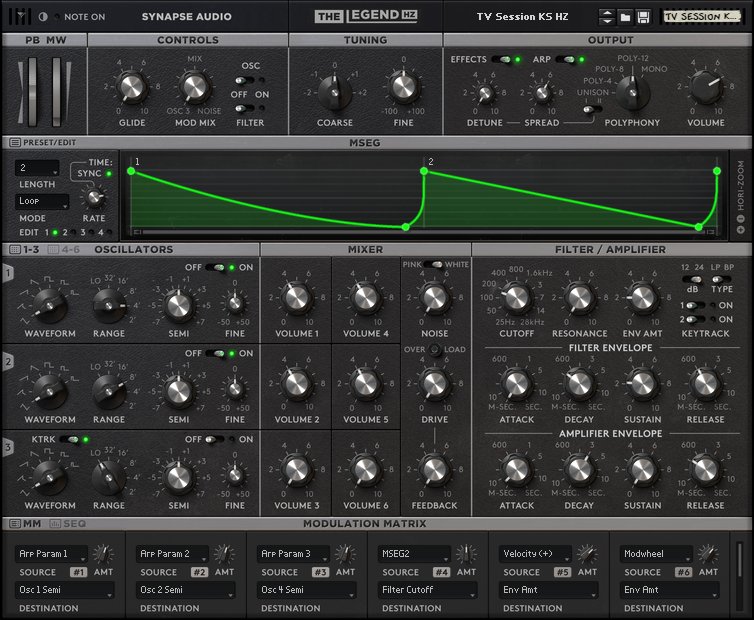Toggle the KTRK switch for oscillator 3
Image resolution: width=754 pixels, height=620 pixels.
71,439
